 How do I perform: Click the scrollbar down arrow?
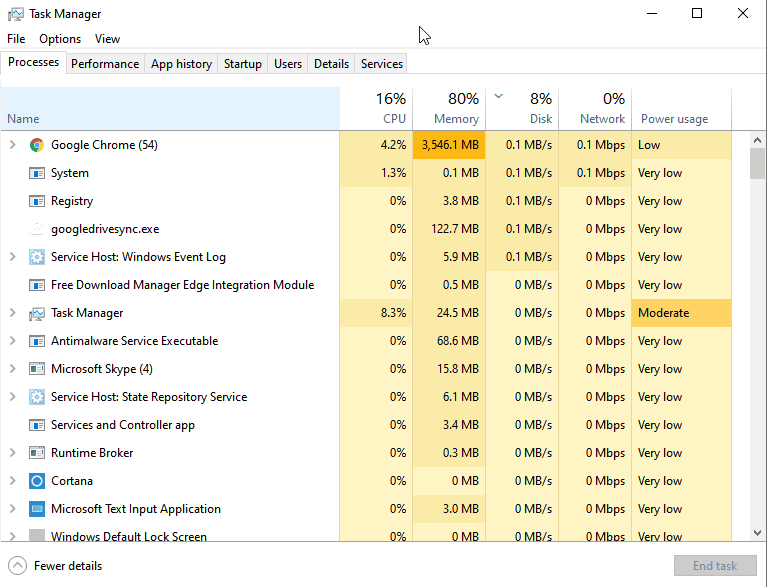pos(757,534)
